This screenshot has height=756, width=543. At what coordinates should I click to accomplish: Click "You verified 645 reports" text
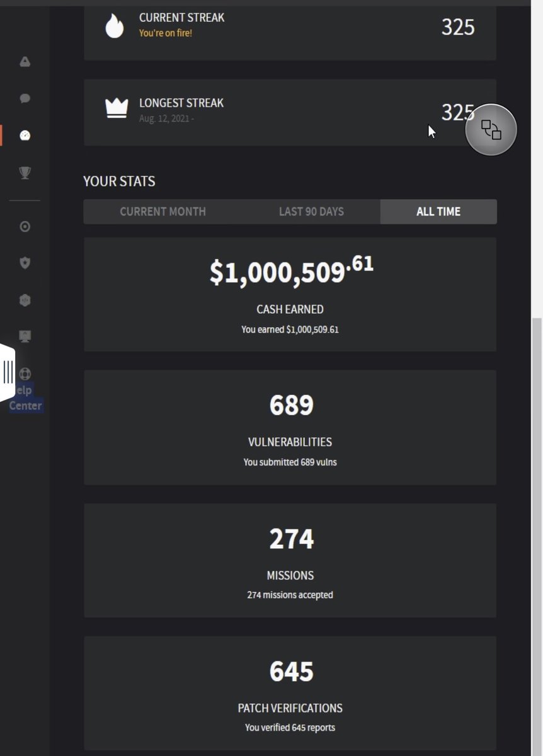coord(290,728)
